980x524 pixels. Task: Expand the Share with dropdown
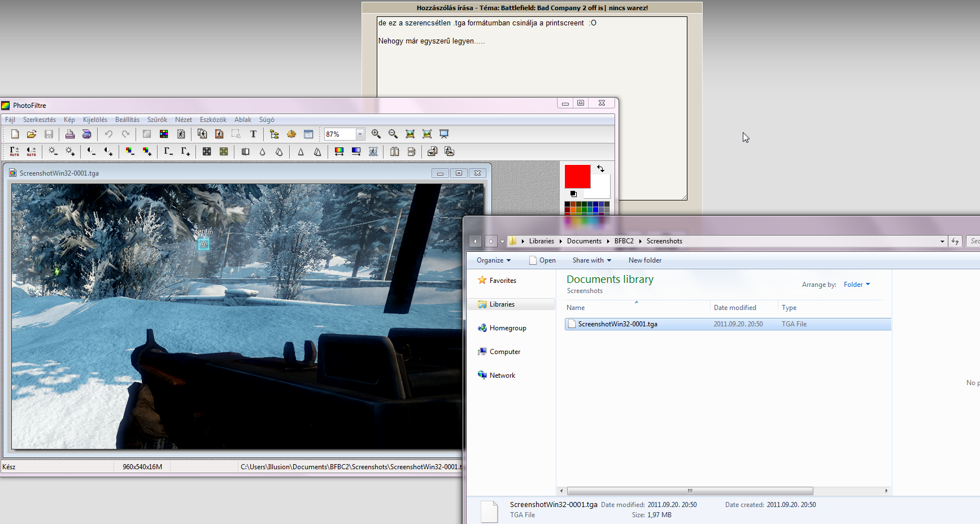pos(592,260)
